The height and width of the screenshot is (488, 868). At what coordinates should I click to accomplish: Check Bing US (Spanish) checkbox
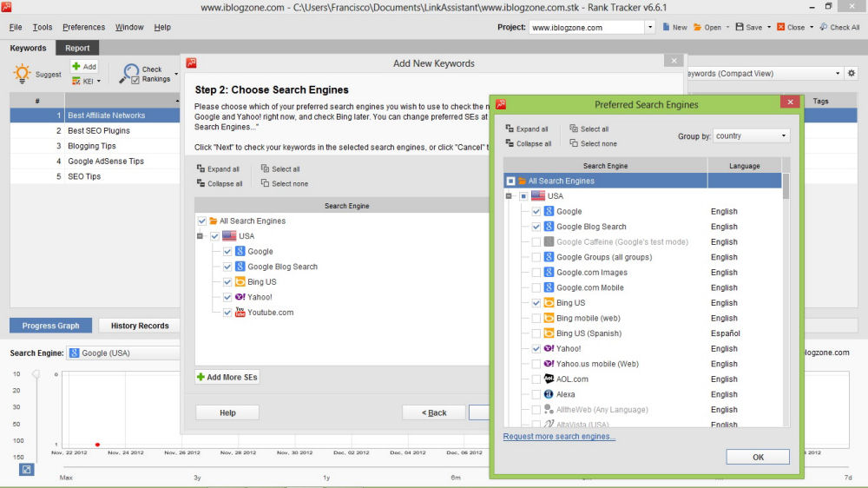[536, 333]
